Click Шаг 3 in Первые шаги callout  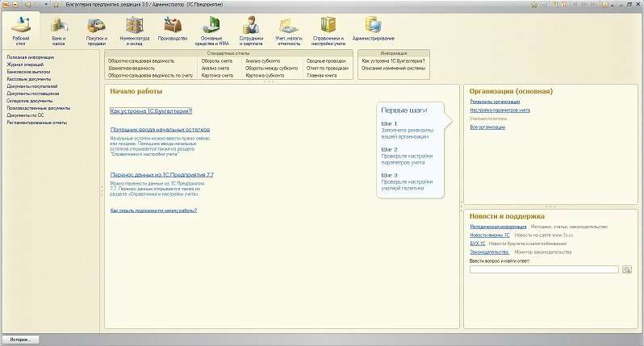tap(389, 175)
